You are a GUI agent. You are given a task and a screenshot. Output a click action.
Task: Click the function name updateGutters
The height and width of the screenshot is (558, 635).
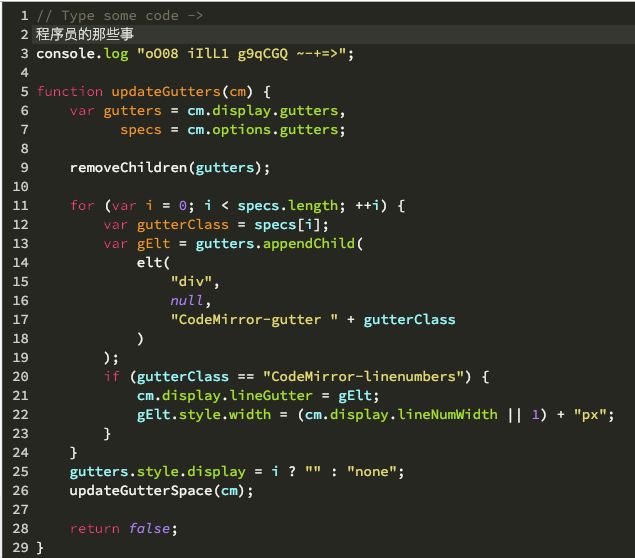tap(166, 92)
